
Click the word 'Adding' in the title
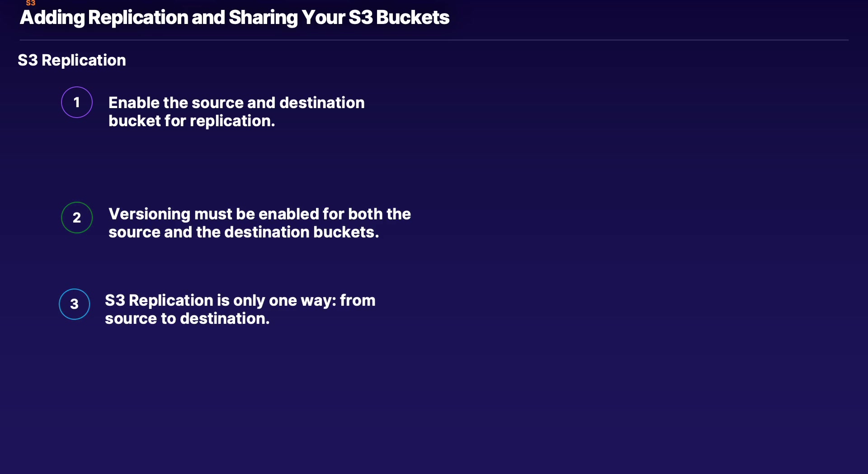coord(52,18)
